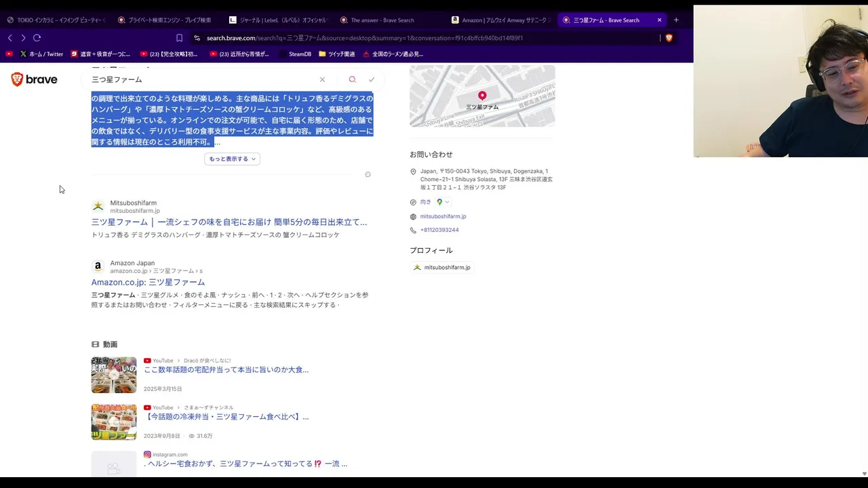Screen dimensions: 868x488
Task: Go back with the browser back arrow
Action: tap(9, 38)
